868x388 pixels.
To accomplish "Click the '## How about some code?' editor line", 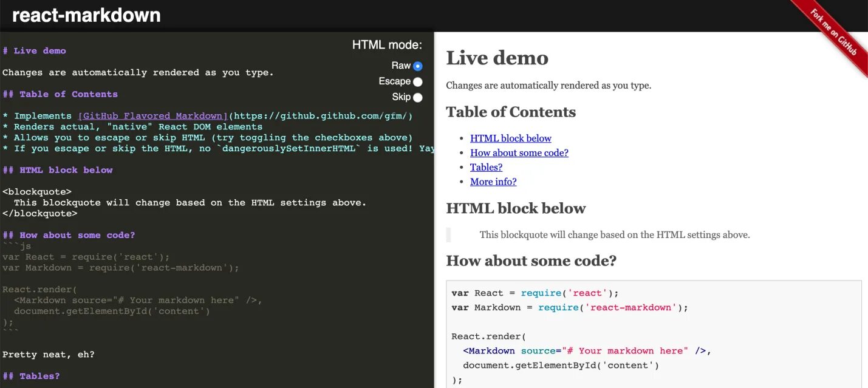I will click(x=69, y=236).
